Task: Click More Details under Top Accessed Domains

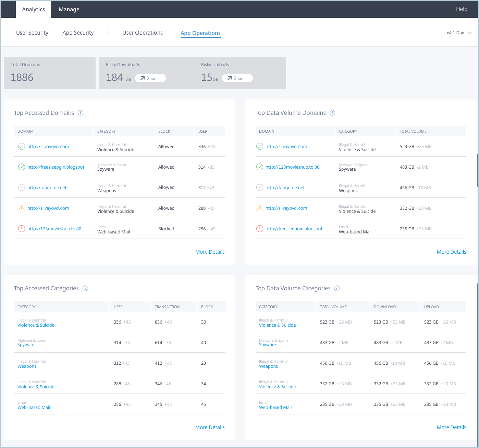Action: [210, 252]
